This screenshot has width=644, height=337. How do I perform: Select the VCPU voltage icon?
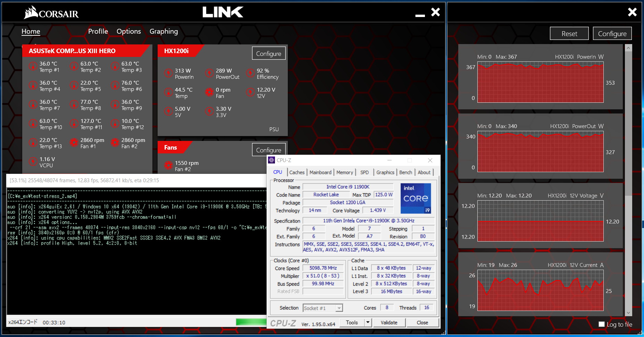click(33, 161)
